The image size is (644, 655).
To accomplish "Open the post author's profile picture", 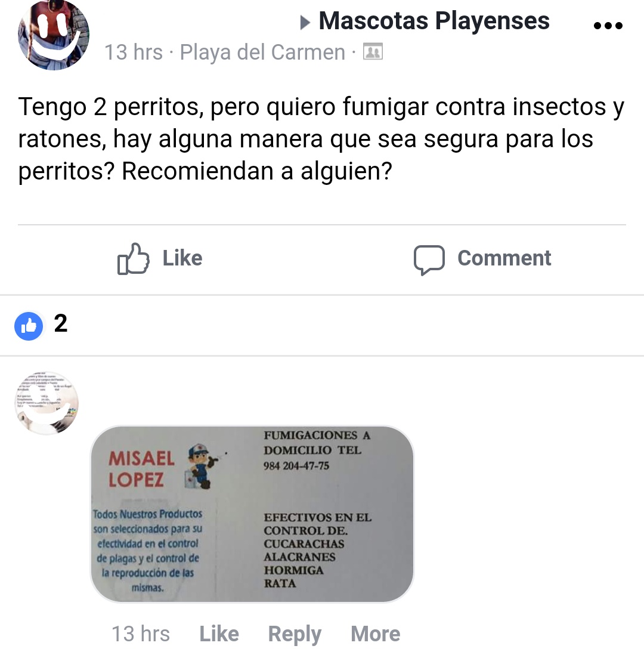I will click(54, 34).
